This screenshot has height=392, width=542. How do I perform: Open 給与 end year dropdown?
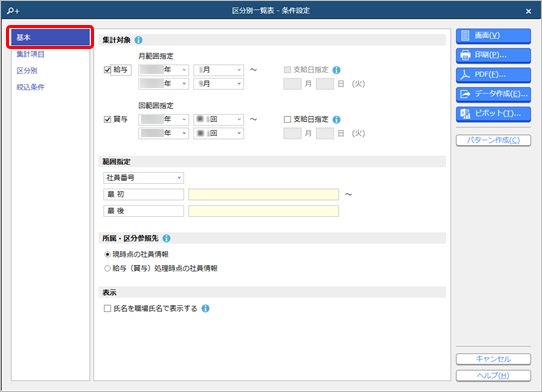point(163,84)
